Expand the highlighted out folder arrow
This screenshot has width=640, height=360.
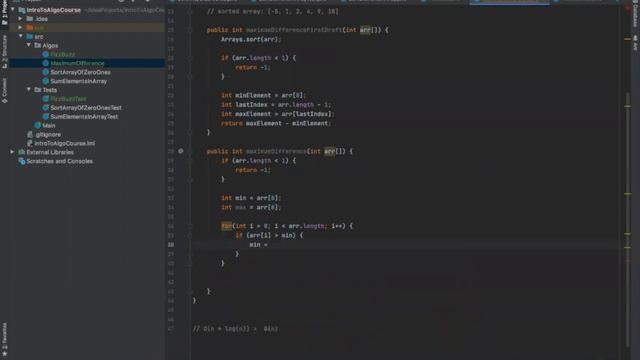click(x=20, y=27)
